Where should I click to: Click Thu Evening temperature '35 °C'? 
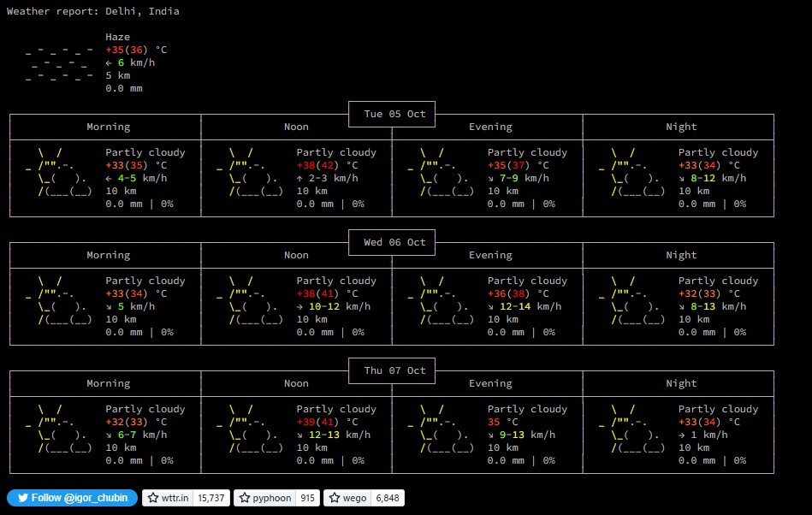(503, 422)
